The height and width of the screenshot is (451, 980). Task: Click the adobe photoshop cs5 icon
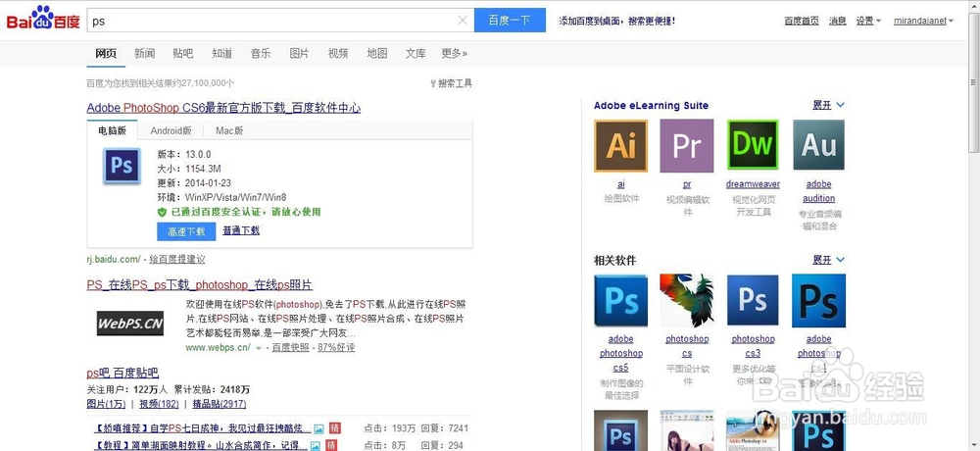(x=620, y=301)
